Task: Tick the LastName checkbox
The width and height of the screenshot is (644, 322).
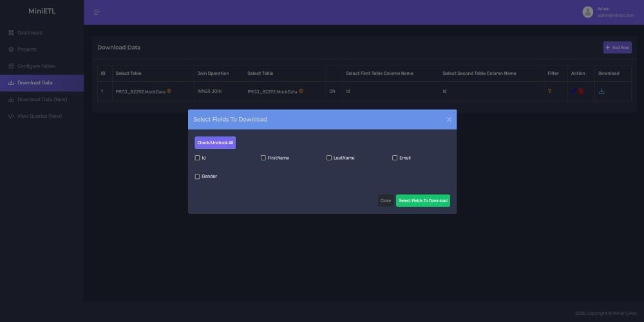Action: (329, 158)
